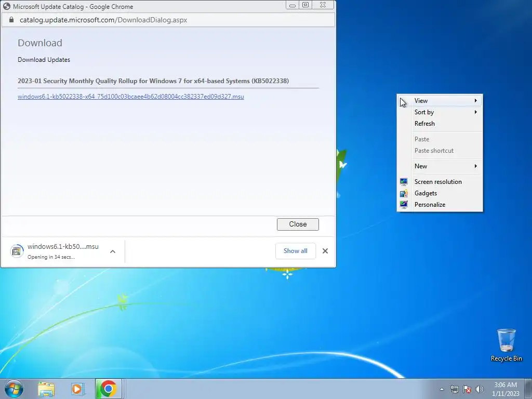Viewport: 532px width, 399px height.
Task: Open the Windows Start menu
Action: click(14, 389)
